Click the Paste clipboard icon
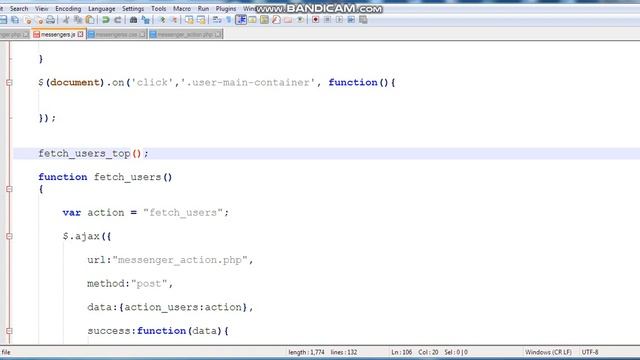Image resolution: width=640 pixels, height=360 pixels. tap(90, 20)
